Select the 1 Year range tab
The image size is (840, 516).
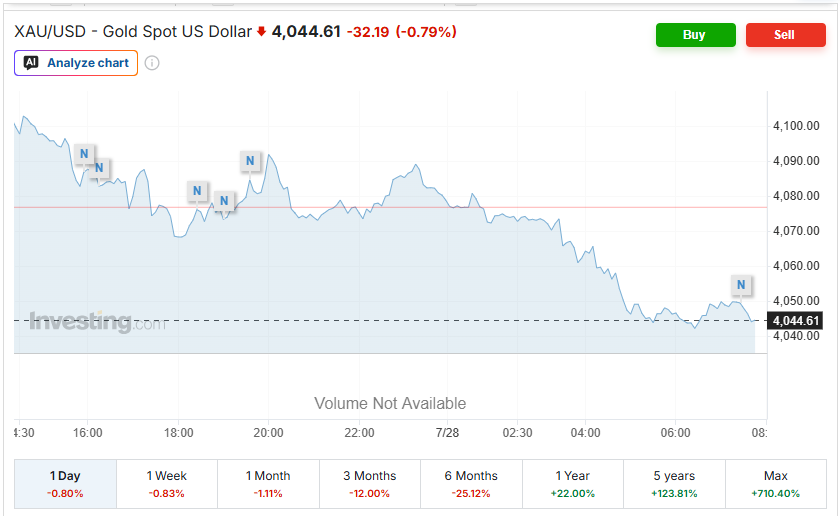pyautogui.click(x=573, y=483)
